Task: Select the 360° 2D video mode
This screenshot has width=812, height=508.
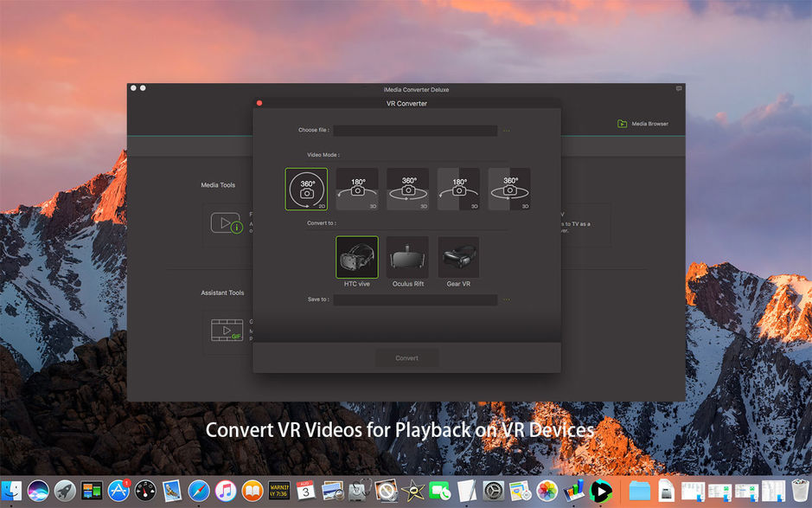Action: 307,189
